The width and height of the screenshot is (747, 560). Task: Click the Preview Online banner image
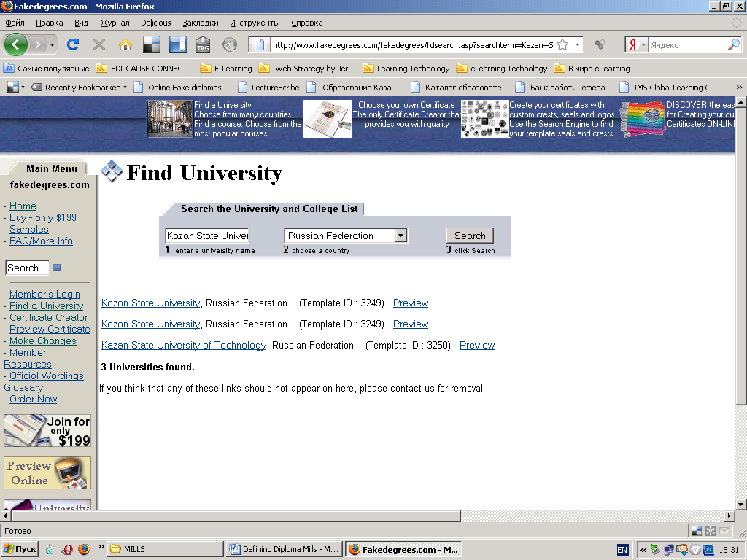47,472
